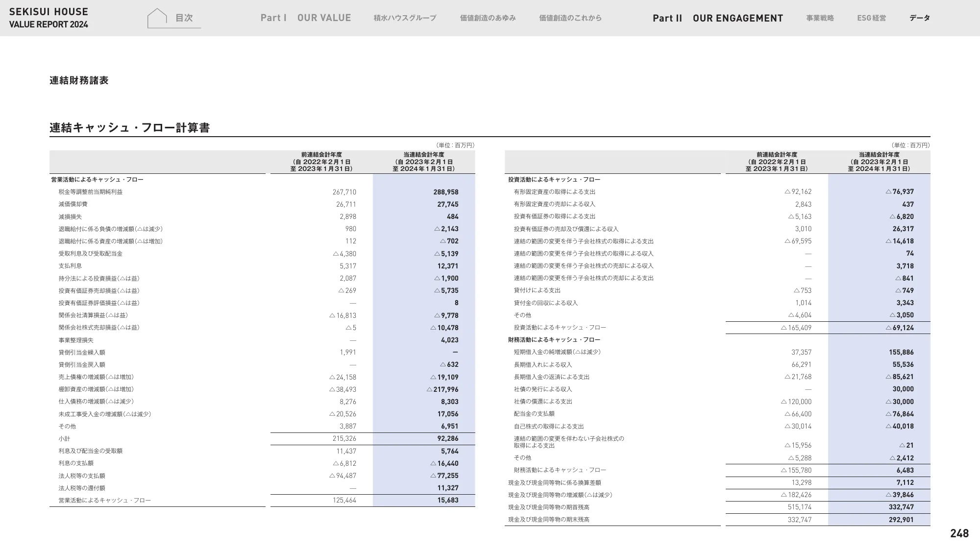Image resolution: width=980 pixels, height=551 pixels.
Task: Click the 連結財務諸表 section heading
Action: pyautogui.click(x=79, y=80)
